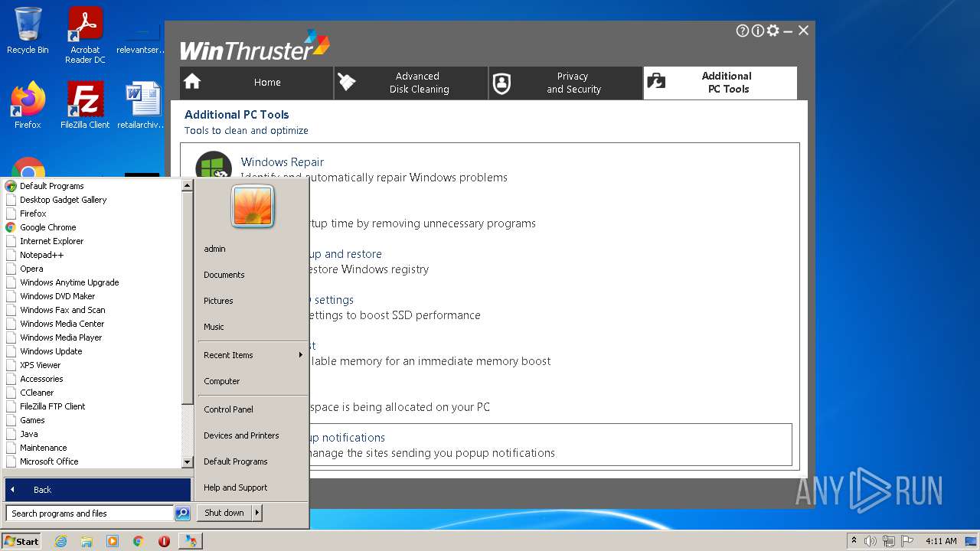Open Default Programs in the programs list
The image size is (980, 551).
pyautogui.click(x=92, y=186)
